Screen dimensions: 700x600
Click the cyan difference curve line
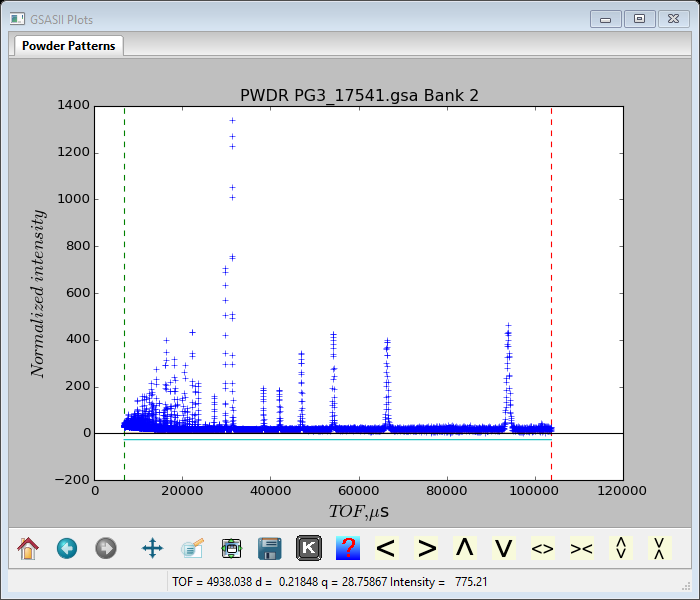(x=338, y=440)
